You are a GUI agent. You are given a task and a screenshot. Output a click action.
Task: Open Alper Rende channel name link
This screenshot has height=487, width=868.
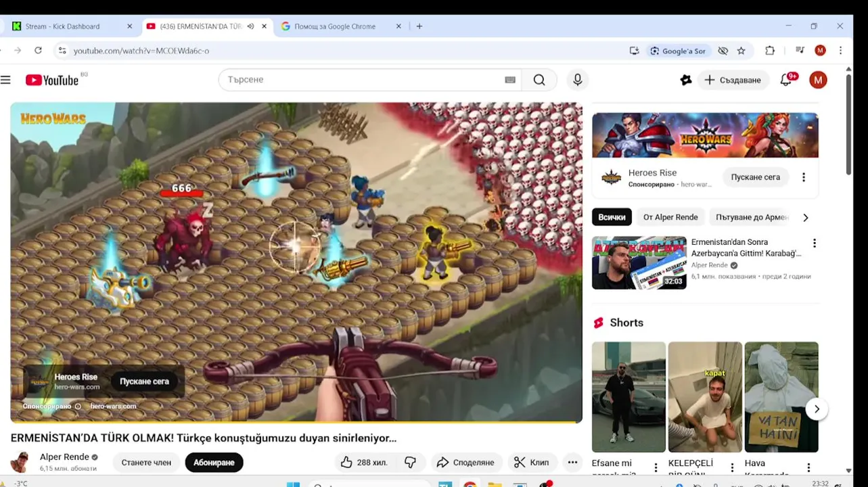(64, 457)
